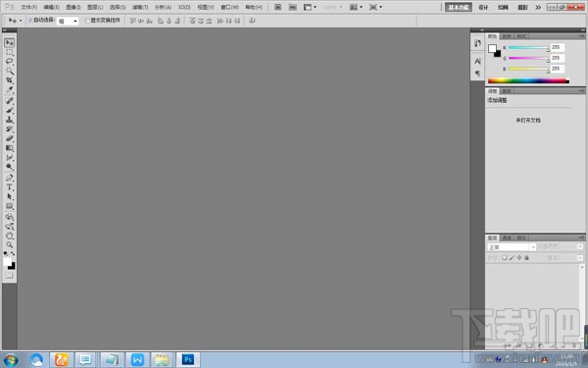Open the 选择(S) Select menu
The height and width of the screenshot is (368, 588).
(x=118, y=7)
